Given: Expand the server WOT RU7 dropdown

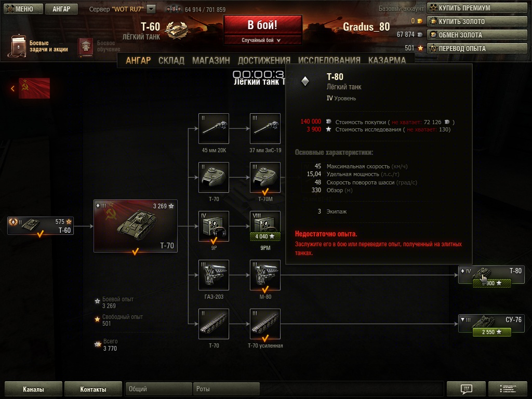Looking at the screenshot, I should (151, 9).
